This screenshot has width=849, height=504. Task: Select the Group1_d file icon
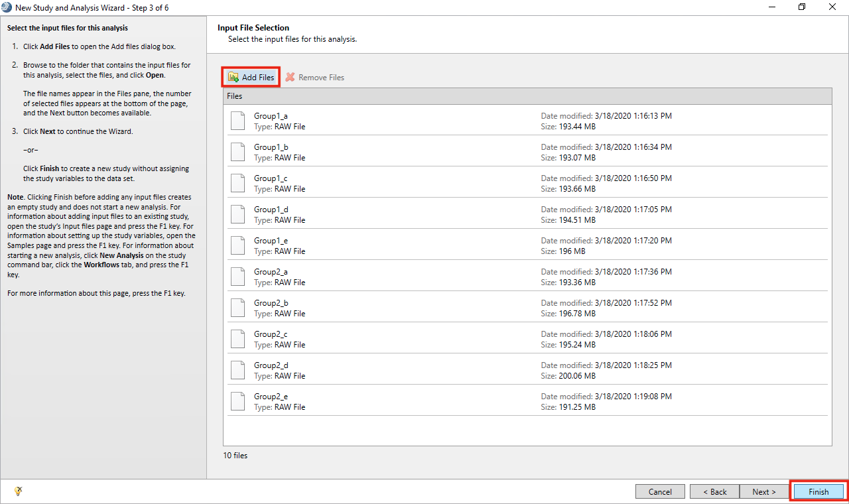click(237, 214)
